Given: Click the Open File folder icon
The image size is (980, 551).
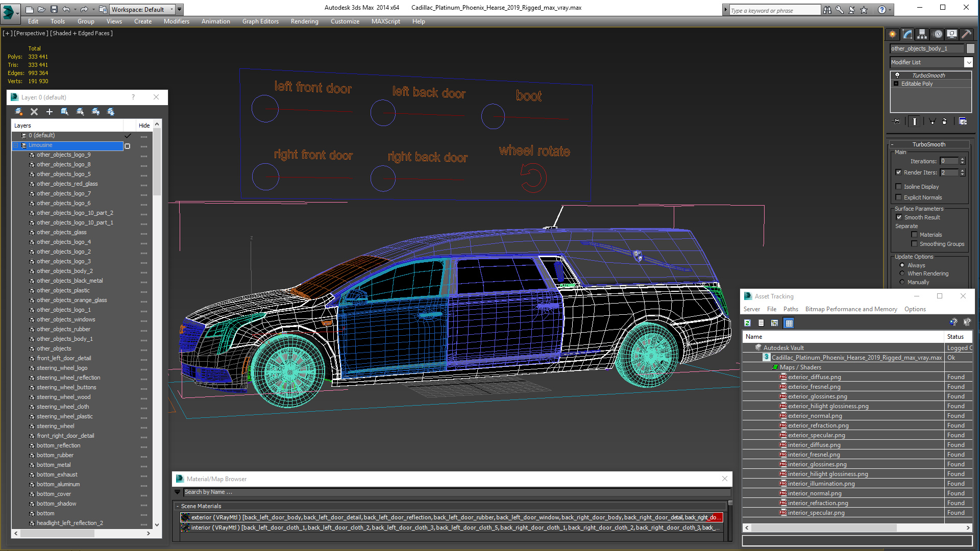Looking at the screenshot, I should [41, 9].
